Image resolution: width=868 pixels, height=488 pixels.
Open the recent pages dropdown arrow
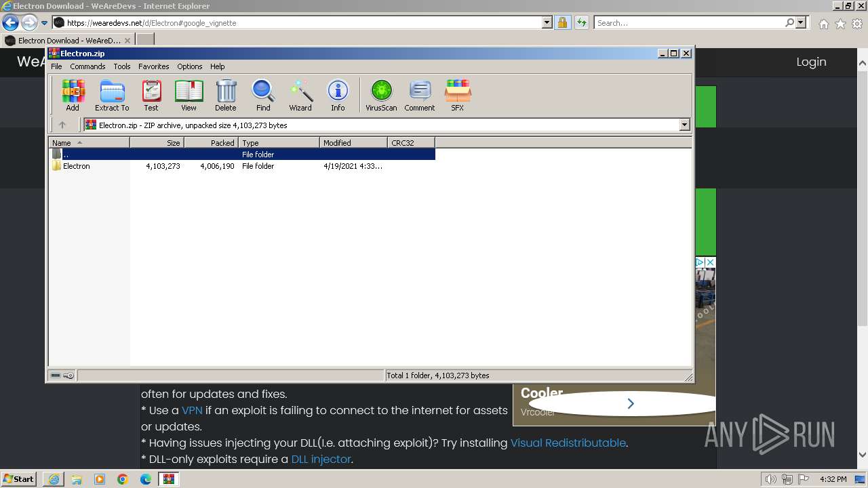pyautogui.click(x=45, y=23)
